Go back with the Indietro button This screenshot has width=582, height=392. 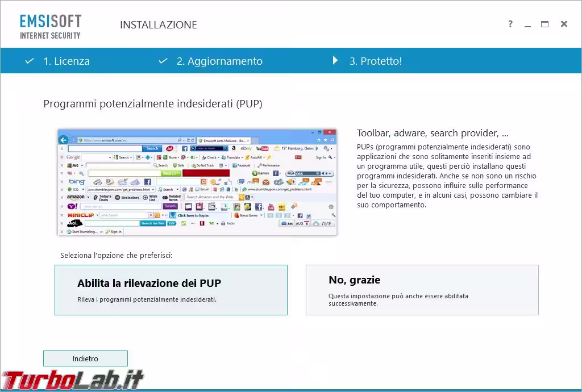point(85,358)
